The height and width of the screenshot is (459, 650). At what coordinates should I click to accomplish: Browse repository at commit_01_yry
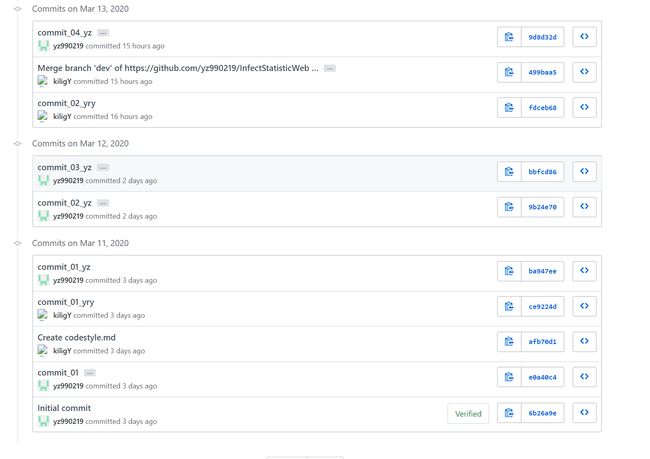585,306
